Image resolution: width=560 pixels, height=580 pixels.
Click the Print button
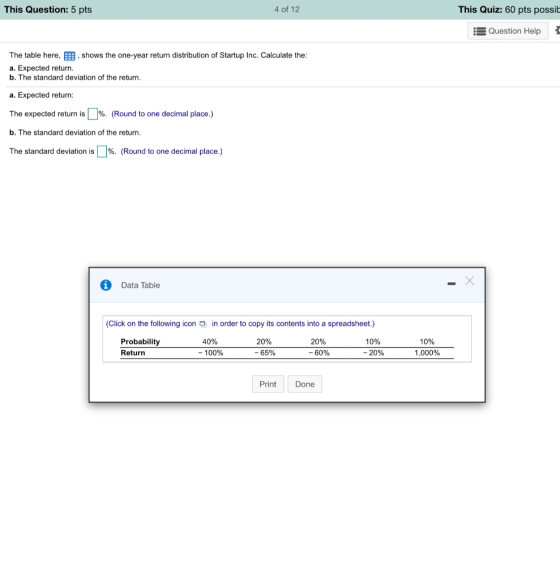(268, 384)
